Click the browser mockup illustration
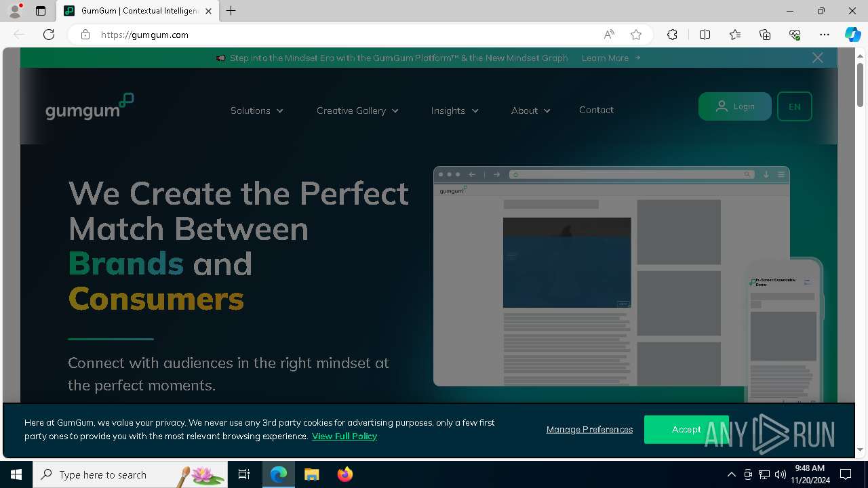 pos(612,277)
